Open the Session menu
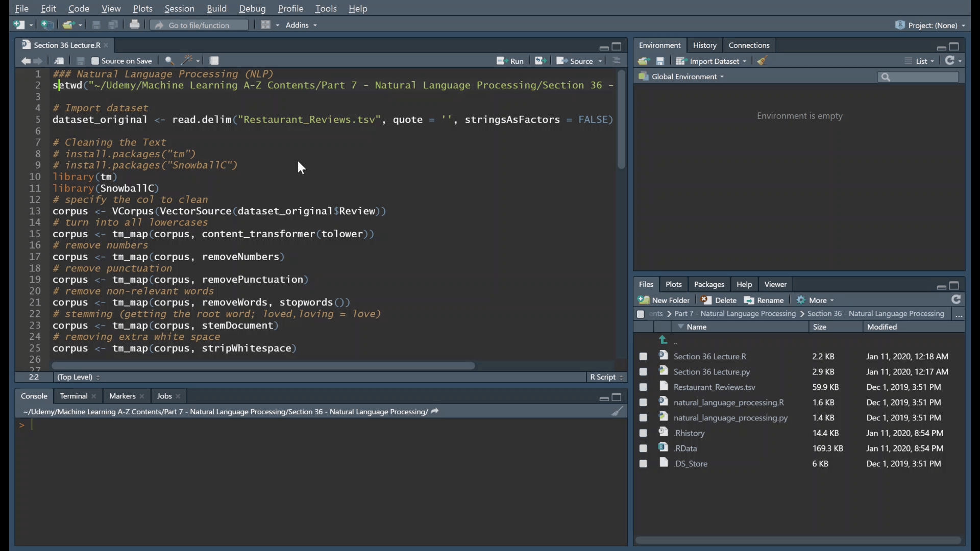 pos(179,9)
